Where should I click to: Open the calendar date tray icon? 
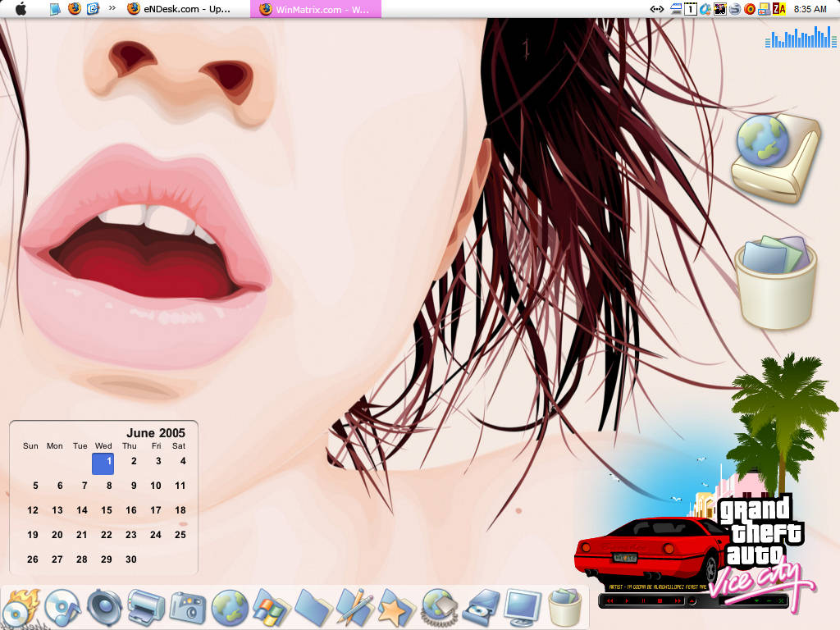pos(691,8)
